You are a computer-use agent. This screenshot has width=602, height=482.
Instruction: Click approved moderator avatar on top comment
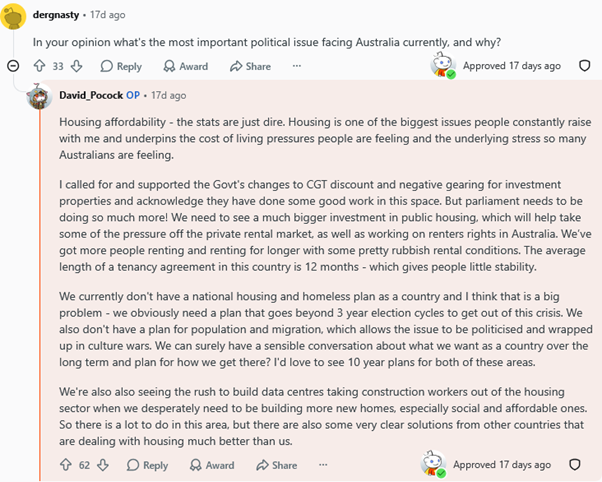click(443, 66)
